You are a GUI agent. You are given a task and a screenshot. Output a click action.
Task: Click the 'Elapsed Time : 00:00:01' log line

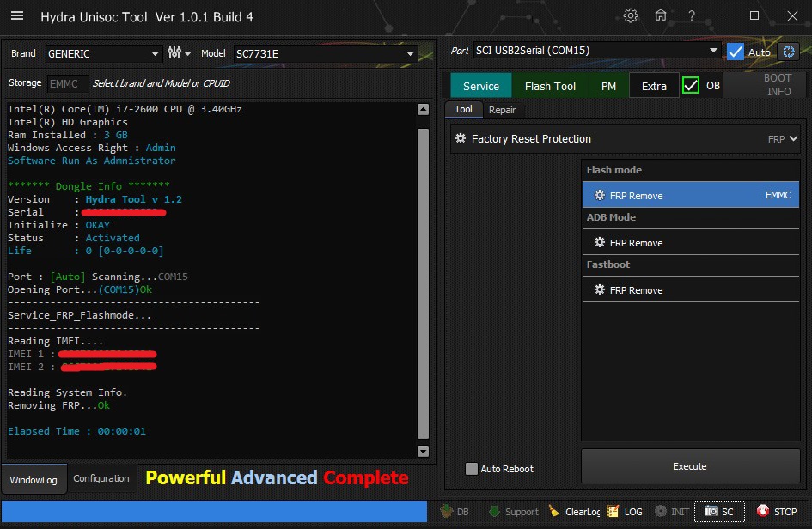[x=76, y=430]
